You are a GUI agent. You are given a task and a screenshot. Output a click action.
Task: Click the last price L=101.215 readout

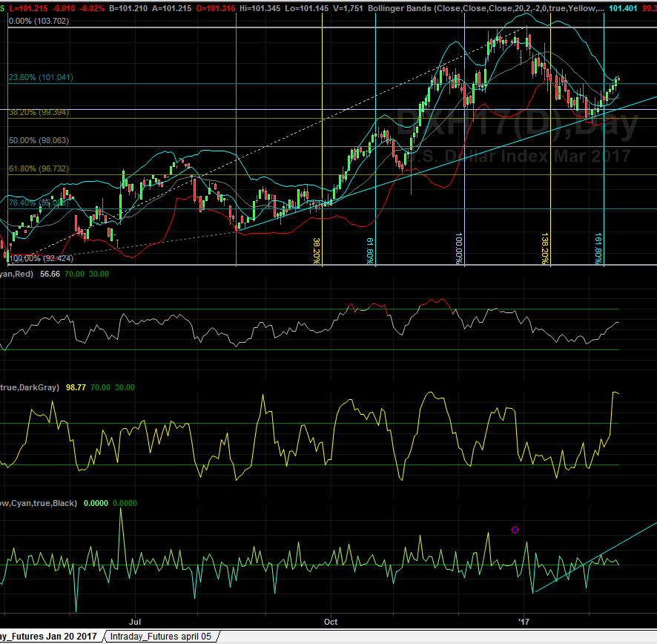point(30,7)
